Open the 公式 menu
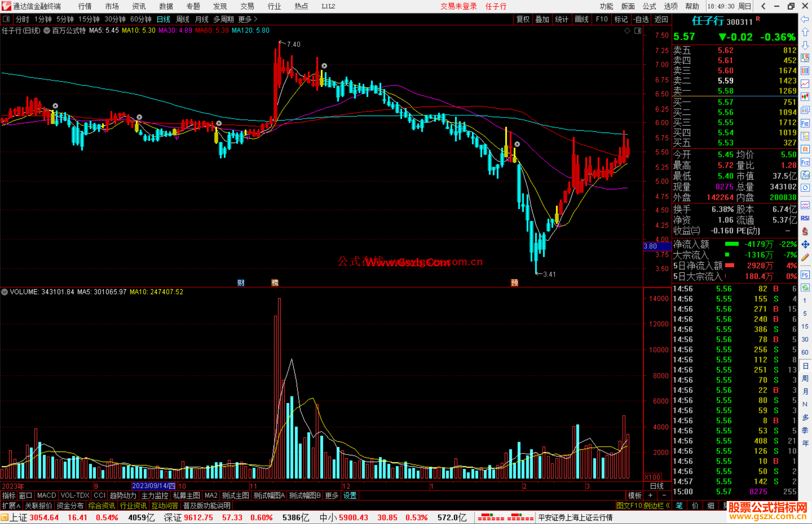The width and height of the screenshot is (812, 524). pyautogui.click(x=649, y=6)
